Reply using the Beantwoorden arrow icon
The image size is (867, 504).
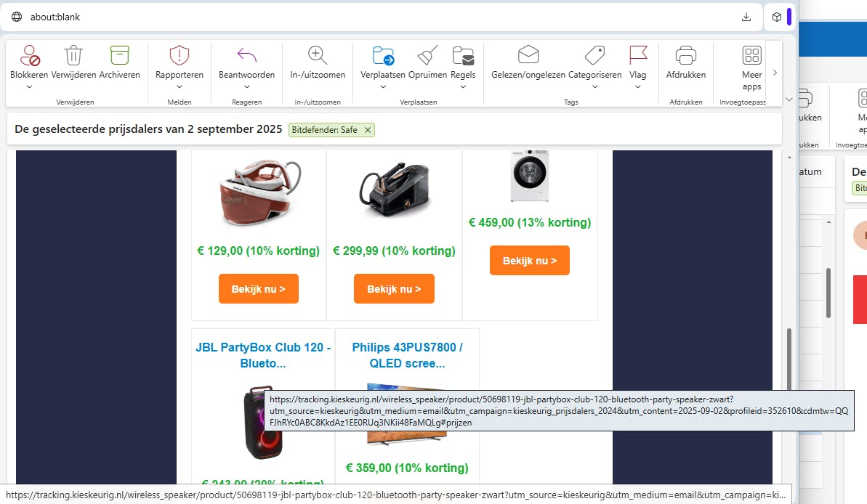[246, 55]
